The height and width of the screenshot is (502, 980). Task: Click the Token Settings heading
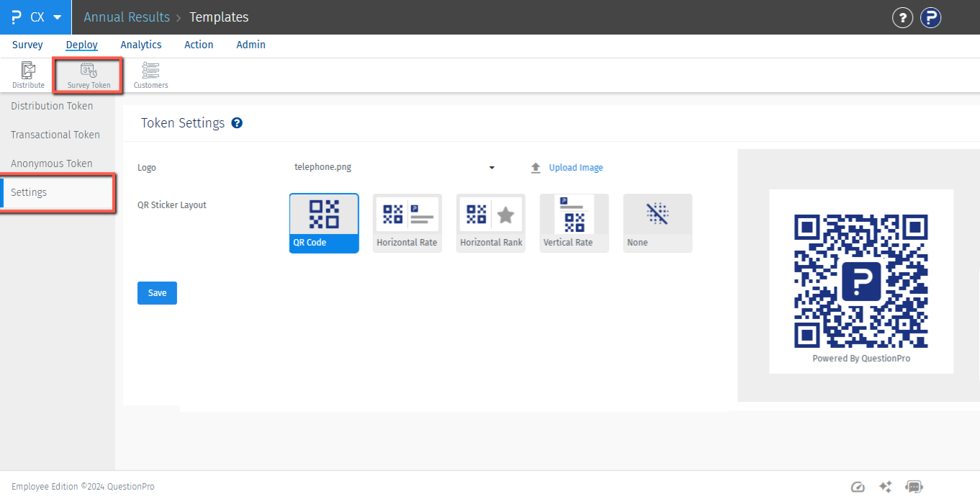(x=183, y=123)
